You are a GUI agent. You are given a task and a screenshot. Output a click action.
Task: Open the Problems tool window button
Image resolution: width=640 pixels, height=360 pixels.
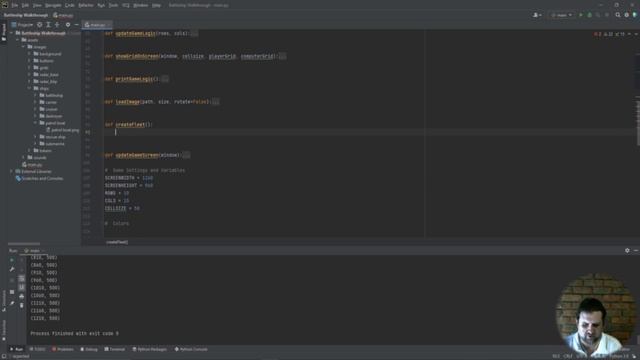pyautogui.click(x=63, y=349)
